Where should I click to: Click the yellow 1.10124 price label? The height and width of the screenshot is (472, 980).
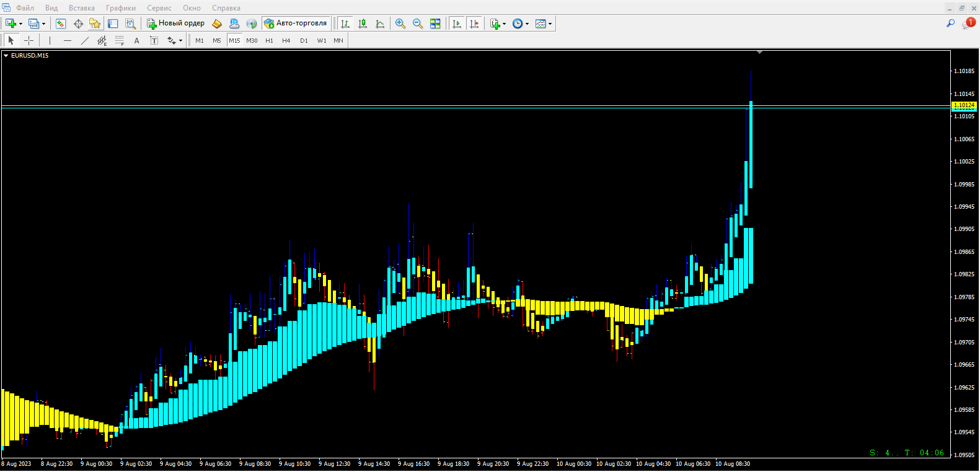tap(963, 105)
